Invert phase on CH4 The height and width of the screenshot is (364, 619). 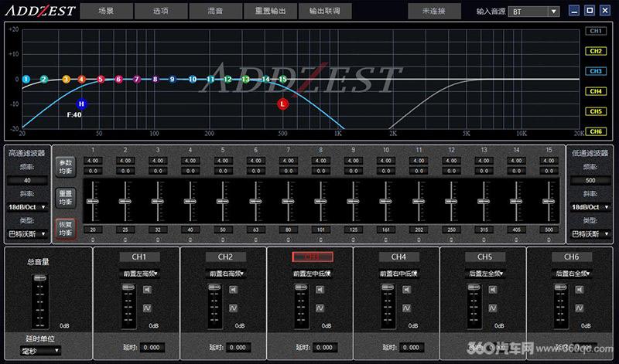coord(407,308)
